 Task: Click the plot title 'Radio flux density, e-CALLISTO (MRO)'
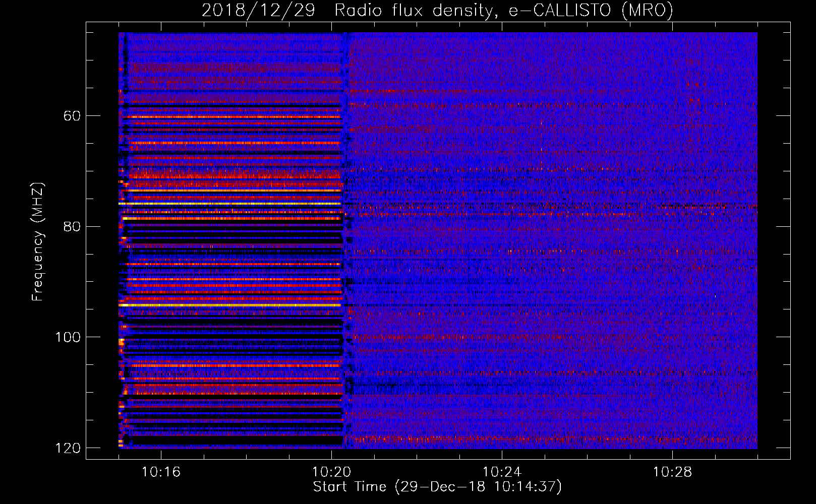(x=504, y=10)
